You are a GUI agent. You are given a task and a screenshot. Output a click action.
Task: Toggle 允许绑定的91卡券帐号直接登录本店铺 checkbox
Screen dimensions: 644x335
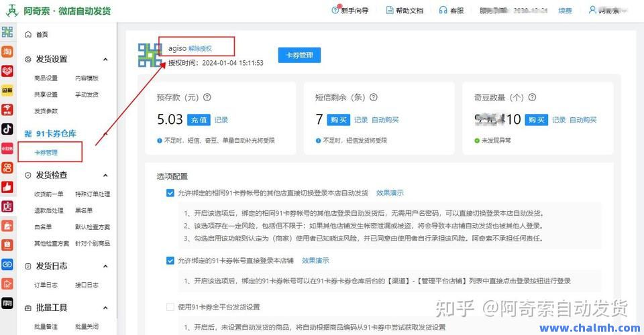(x=170, y=261)
